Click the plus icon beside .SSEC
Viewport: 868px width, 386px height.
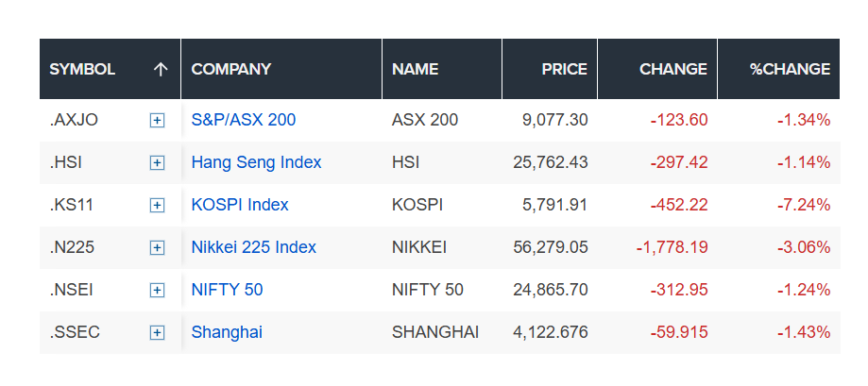(x=157, y=332)
